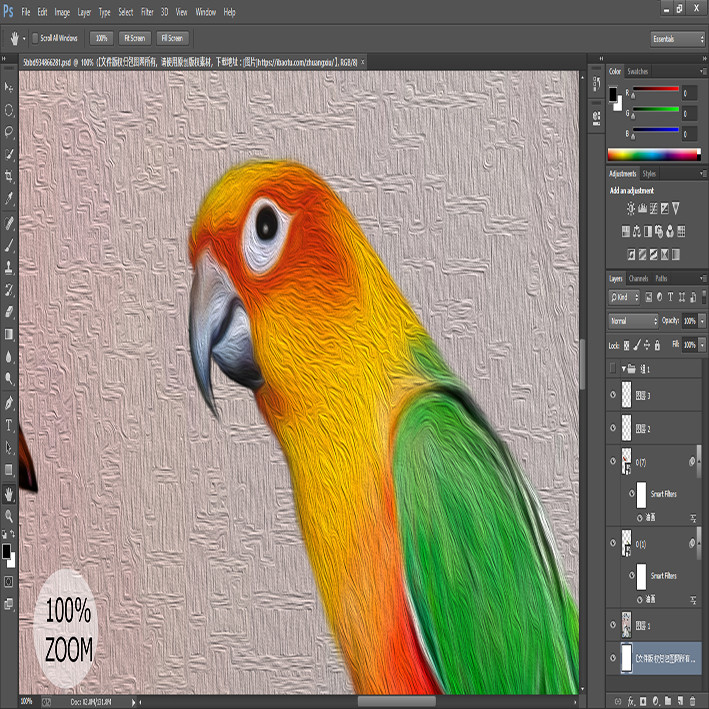Image resolution: width=709 pixels, height=709 pixels.
Task: Add a layer mask icon
Action: [643, 701]
